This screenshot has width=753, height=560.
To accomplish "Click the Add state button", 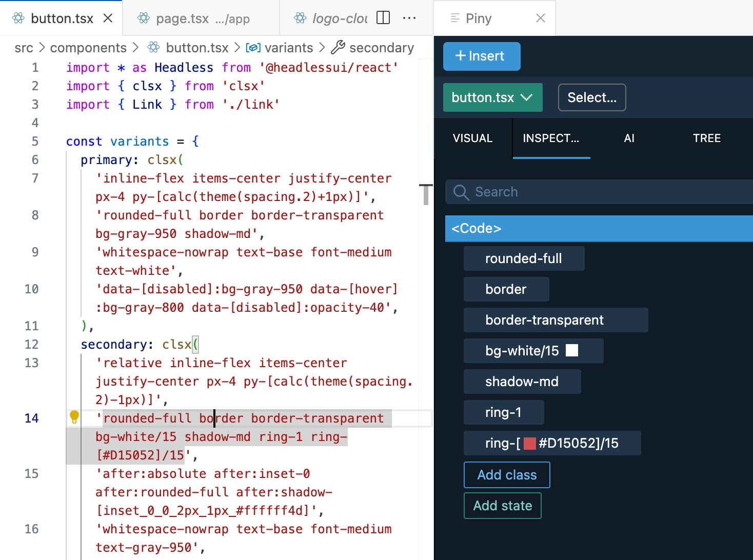I will tap(503, 506).
